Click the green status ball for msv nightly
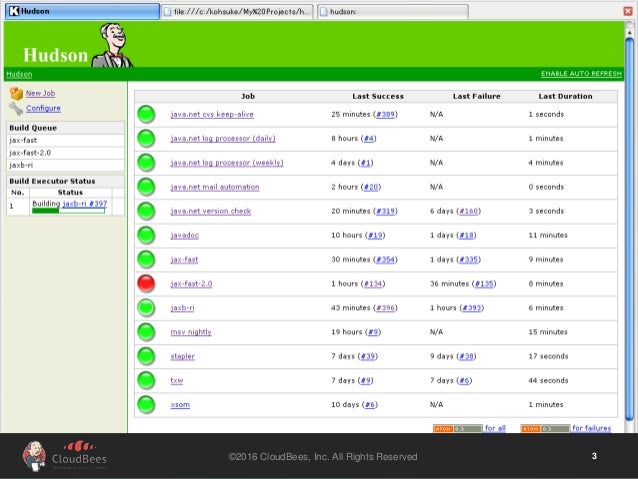The image size is (638, 479). pyautogui.click(x=146, y=332)
